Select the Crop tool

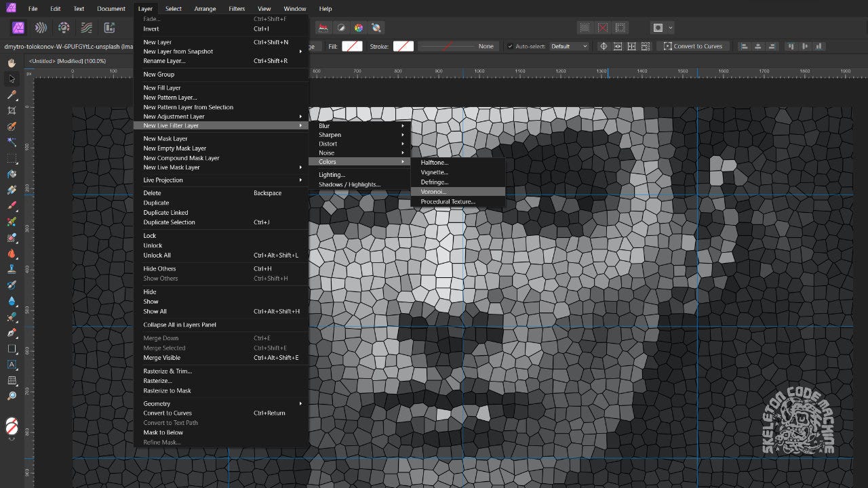tap(12, 110)
